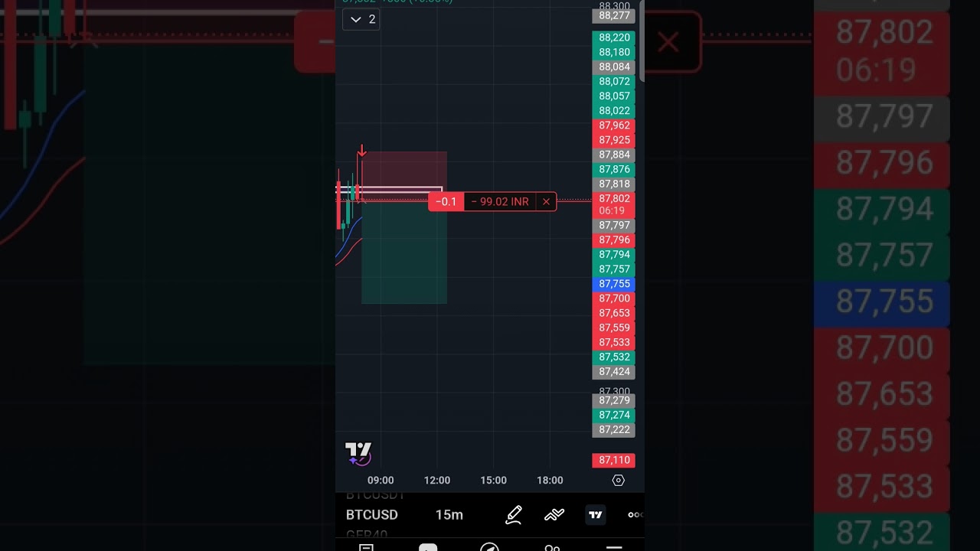
Task: Tap the 87,884 price label
Action: click(614, 155)
